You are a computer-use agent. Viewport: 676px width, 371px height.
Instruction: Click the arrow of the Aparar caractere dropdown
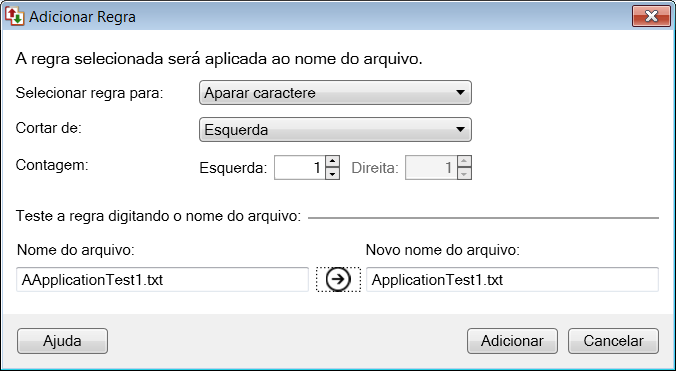coord(460,93)
